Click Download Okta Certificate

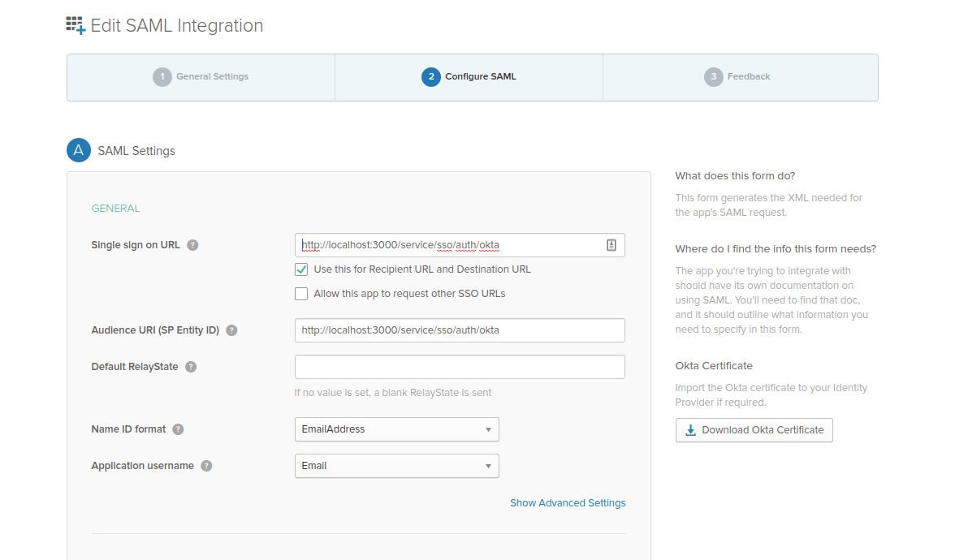click(754, 430)
